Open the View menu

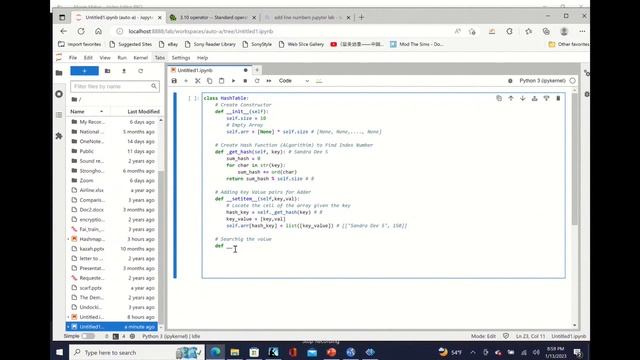[x=105, y=58]
